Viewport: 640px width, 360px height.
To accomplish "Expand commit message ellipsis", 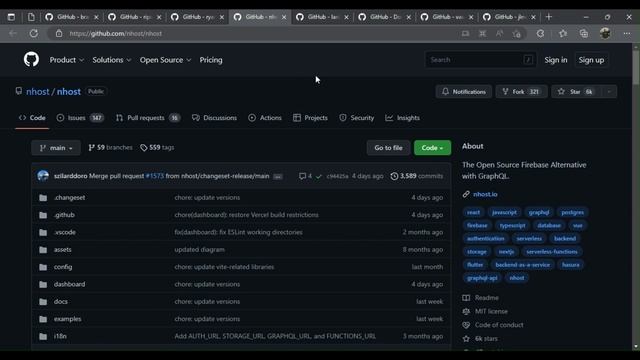I will pyautogui.click(x=278, y=176).
